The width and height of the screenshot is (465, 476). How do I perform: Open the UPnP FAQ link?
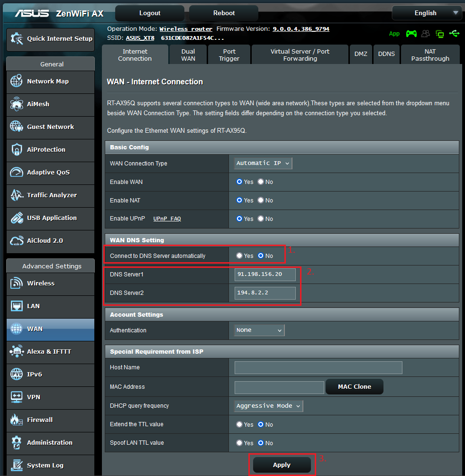tap(167, 219)
